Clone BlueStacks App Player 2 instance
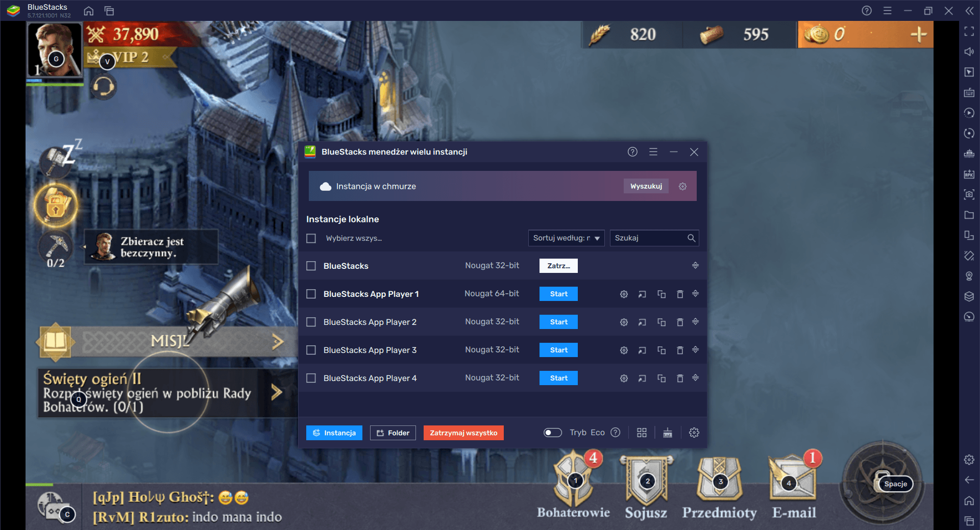 tap(661, 322)
